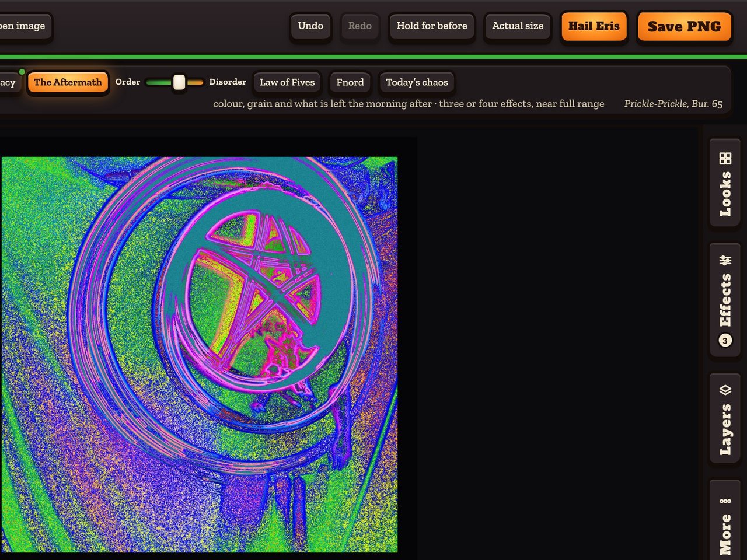Click the Hail Eris button
This screenshot has width=747, height=560.
pyautogui.click(x=594, y=26)
